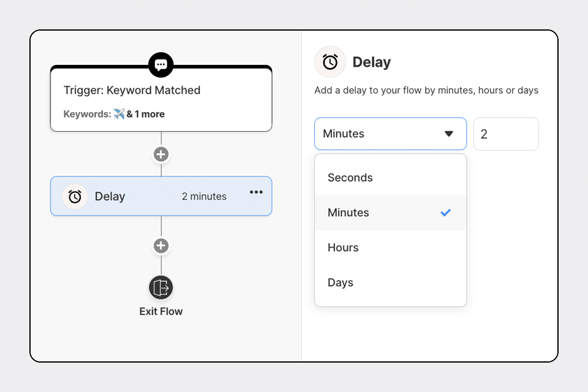
Task: Click the alarm clock icon in the Delay step
Action: [75, 197]
